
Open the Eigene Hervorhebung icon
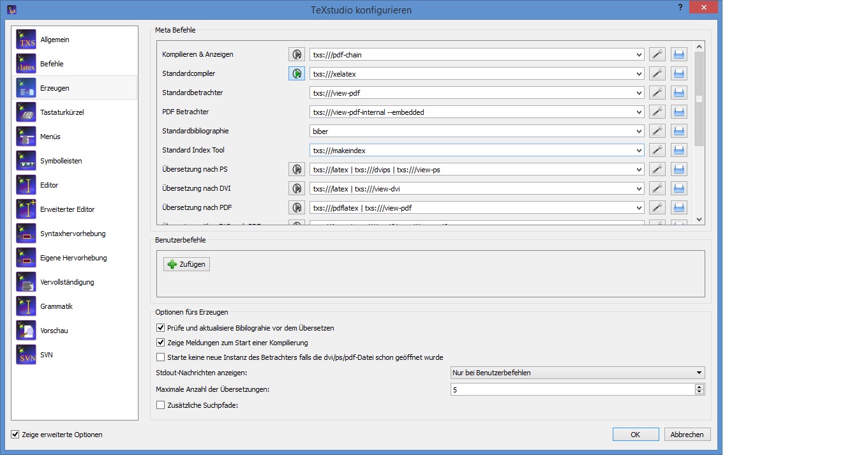26,258
